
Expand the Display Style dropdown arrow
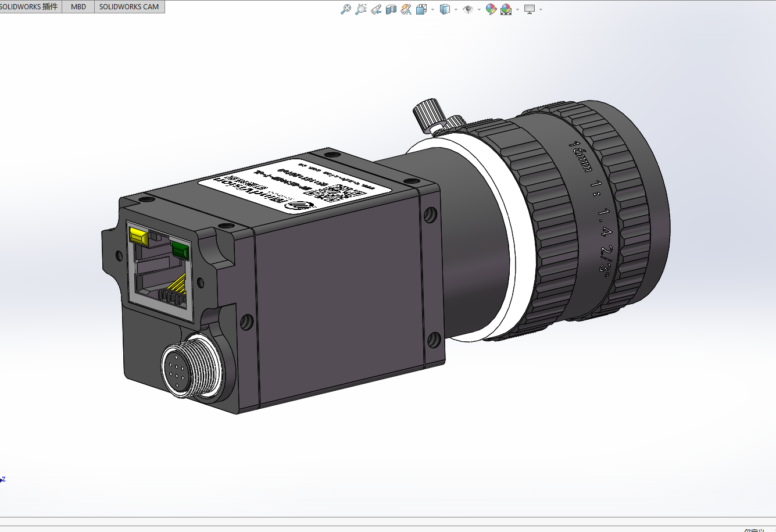(456, 9)
